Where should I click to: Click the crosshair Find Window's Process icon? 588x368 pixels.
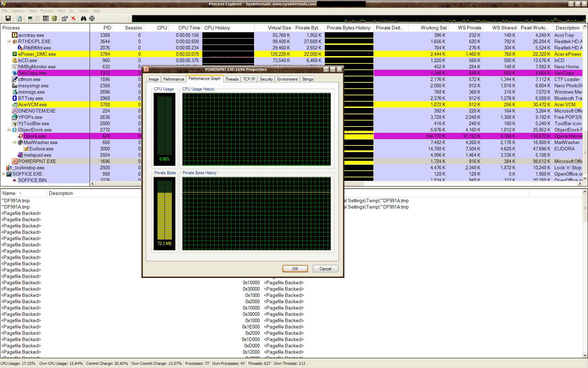pos(92,19)
